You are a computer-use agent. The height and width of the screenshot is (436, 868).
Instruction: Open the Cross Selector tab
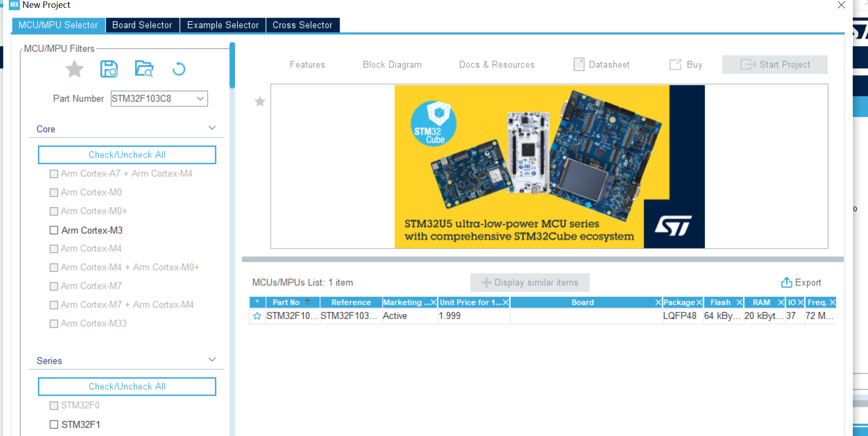pyautogui.click(x=303, y=25)
